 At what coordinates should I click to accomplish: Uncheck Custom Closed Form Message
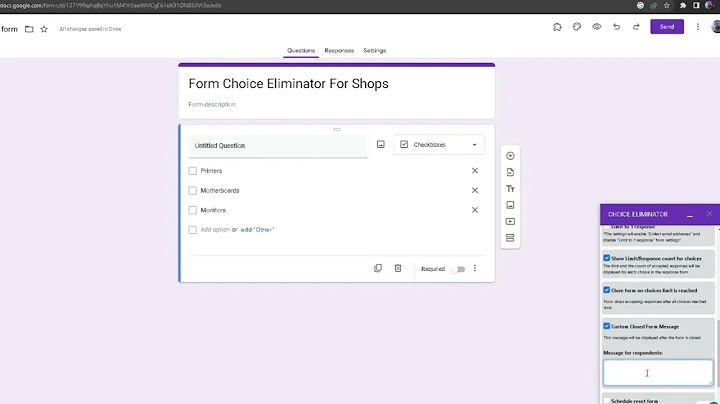click(x=607, y=326)
